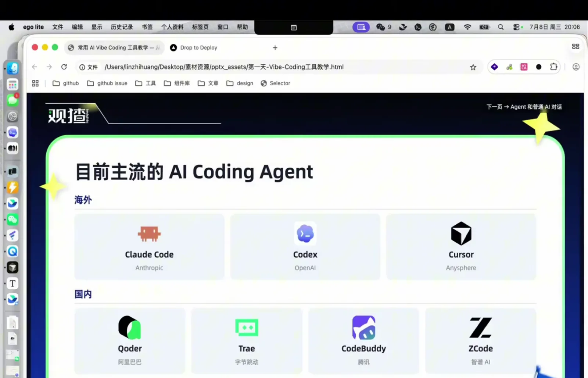Open Messages from the dock
Viewport: 588px width, 378px height.
tap(12, 100)
